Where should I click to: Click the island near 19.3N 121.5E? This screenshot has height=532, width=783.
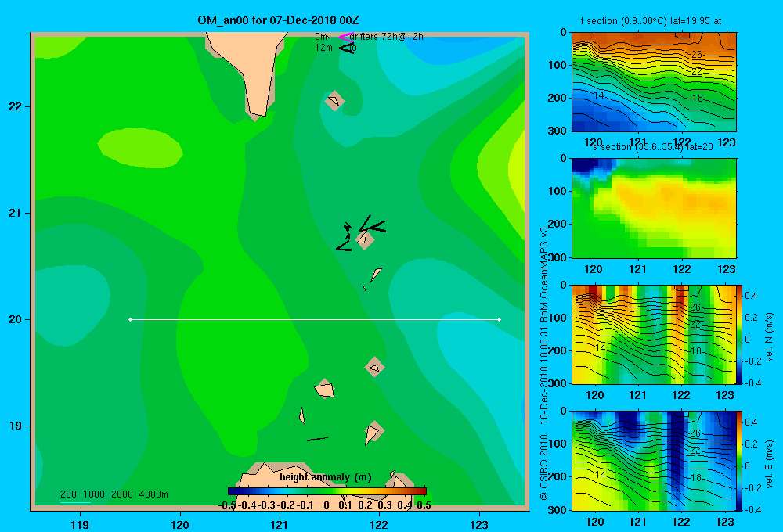coord(325,388)
